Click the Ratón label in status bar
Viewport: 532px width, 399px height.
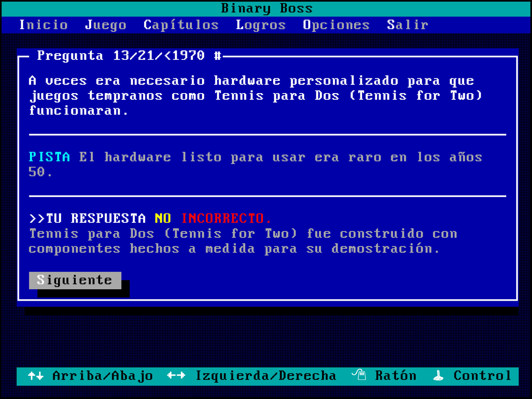click(396, 376)
